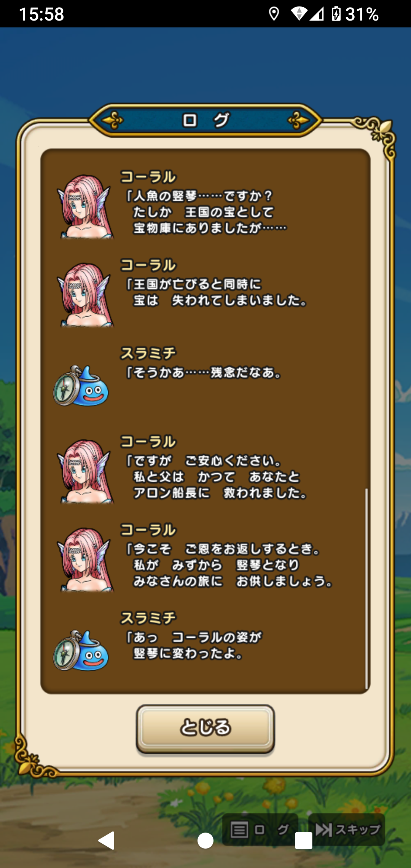Tap the first コーラル portrait
Viewport: 411px width, 868px height.
coord(85,207)
